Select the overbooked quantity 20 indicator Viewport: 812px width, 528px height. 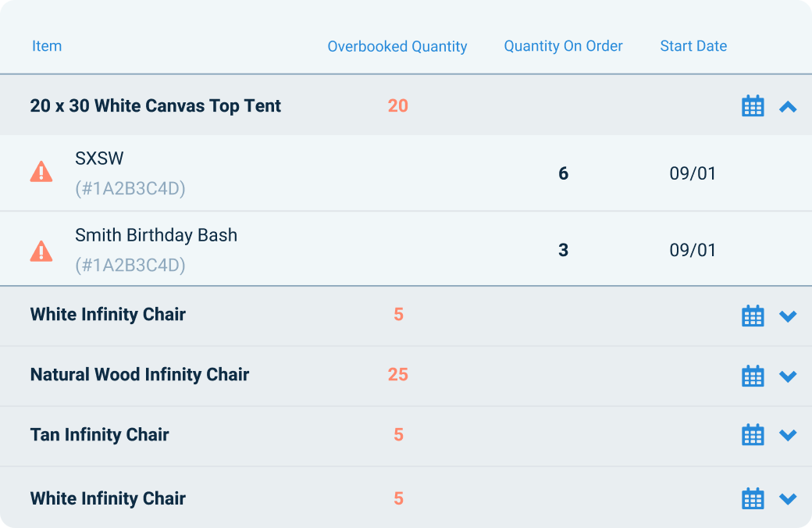coord(398,105)
